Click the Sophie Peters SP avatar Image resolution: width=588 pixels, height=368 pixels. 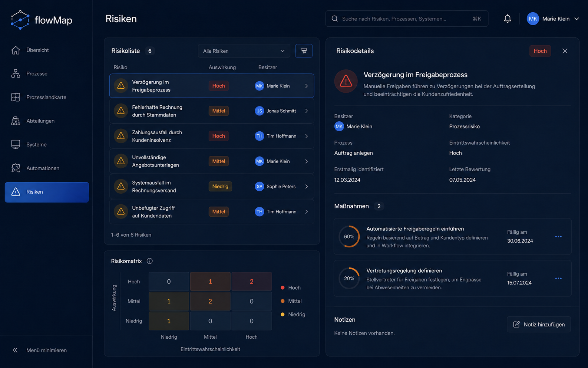click(x=260, y=187)
